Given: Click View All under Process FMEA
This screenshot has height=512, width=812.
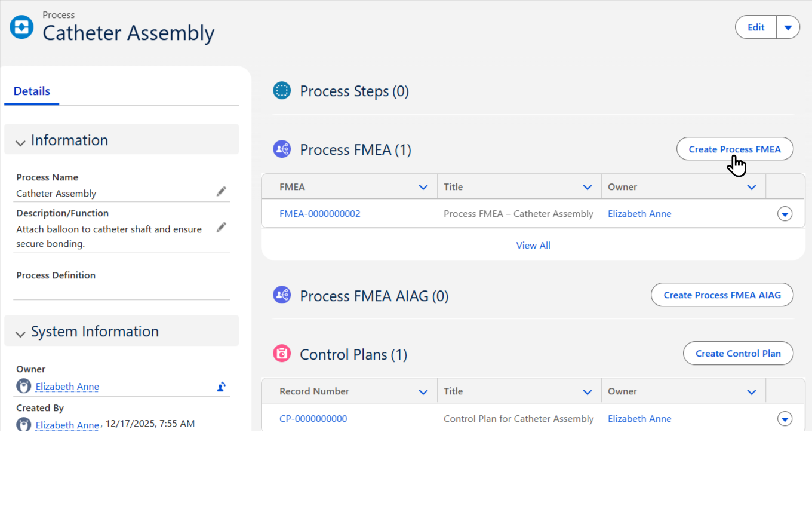Looking at the screenshot, I should [533, 245].
